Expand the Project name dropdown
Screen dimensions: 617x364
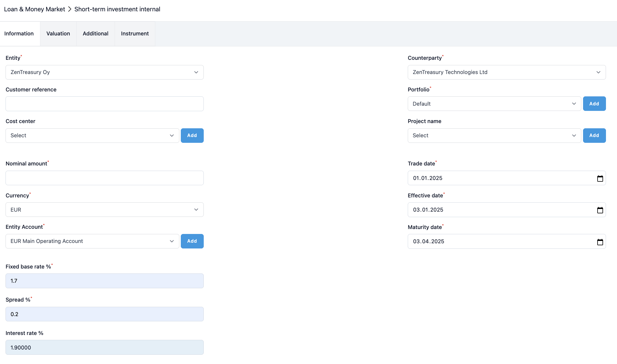[x=494, y=136]
